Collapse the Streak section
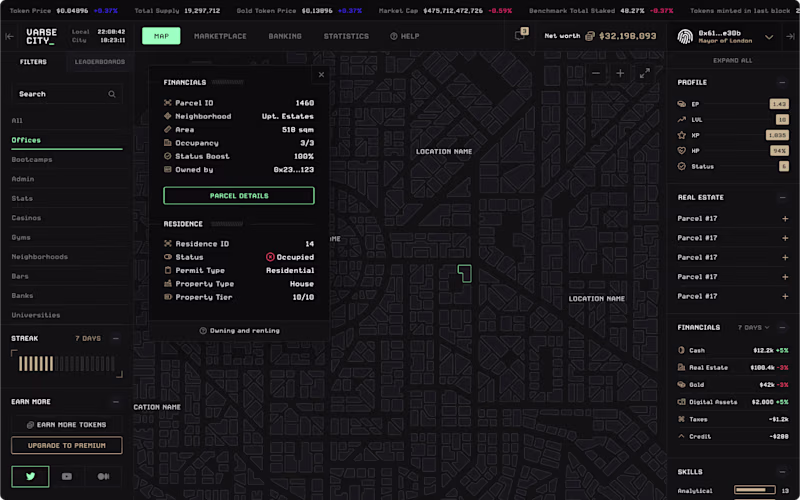 116,338
